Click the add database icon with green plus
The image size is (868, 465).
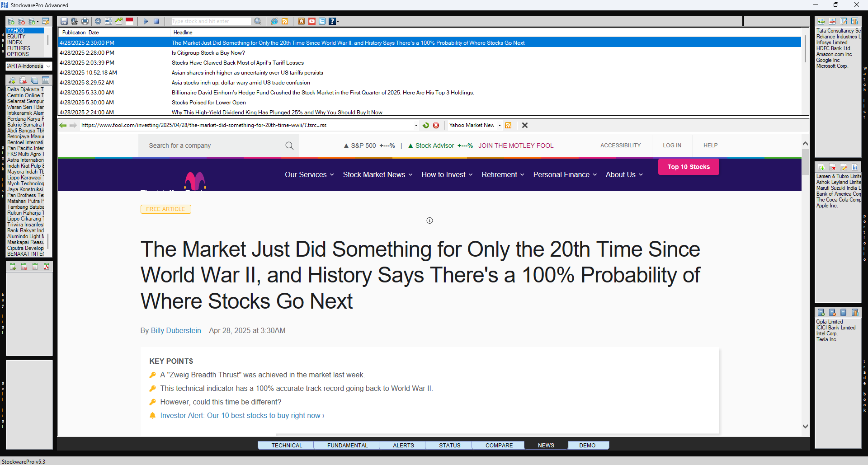click(11, 21)
